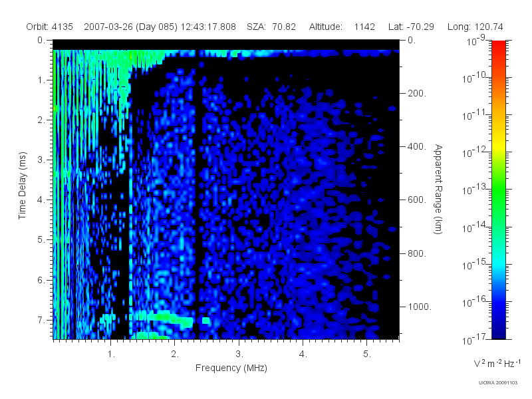Screen dimensions: 532x399
Task: Click the 'Apparent Range (km)' axis label
Action: coord(438,190)
